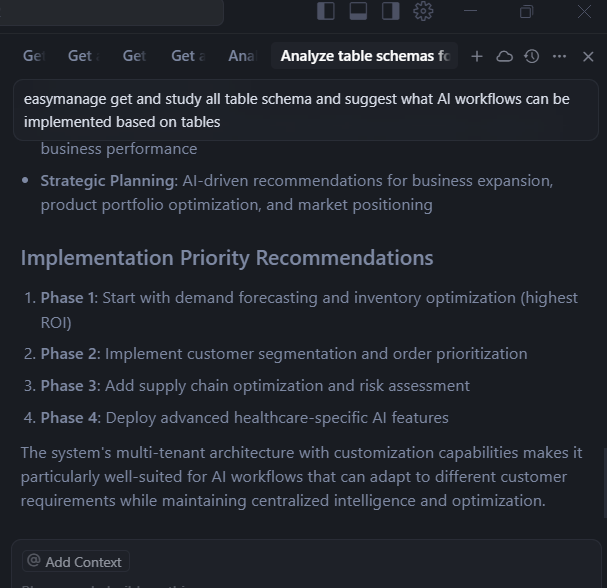Open settings gear in title bar

pos(423,11)
